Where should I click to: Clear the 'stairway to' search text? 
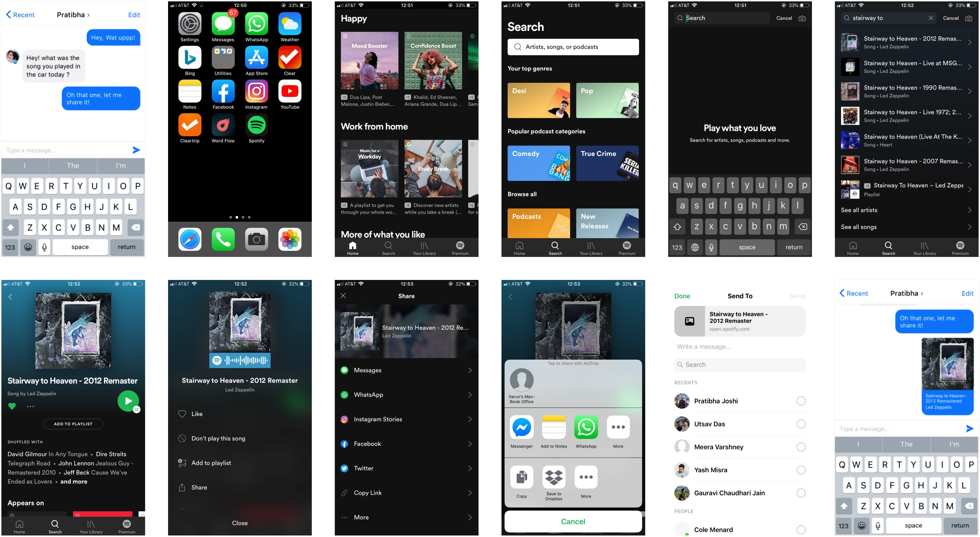click(930, 18)
